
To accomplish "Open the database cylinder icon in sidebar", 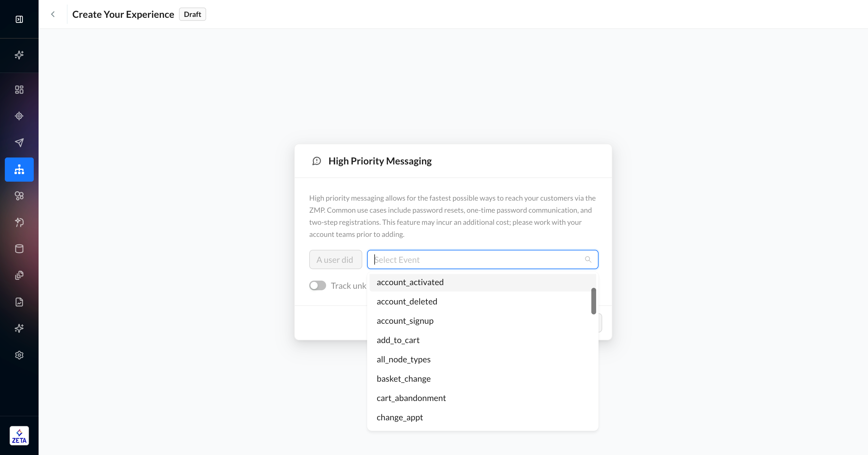I will tap(19, 249).
